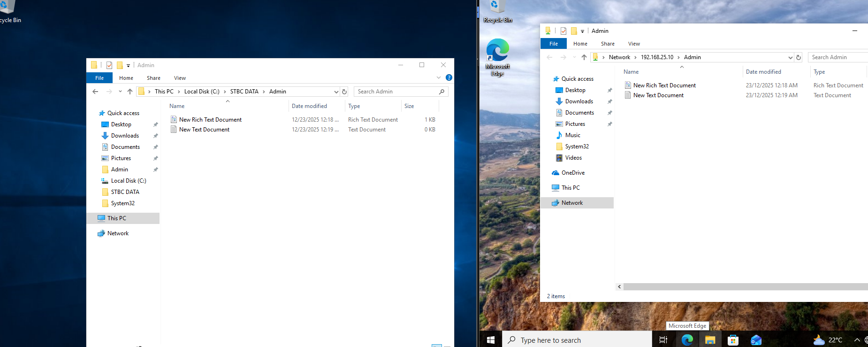Expand the ribbon in local Admin window

point(439,77)
